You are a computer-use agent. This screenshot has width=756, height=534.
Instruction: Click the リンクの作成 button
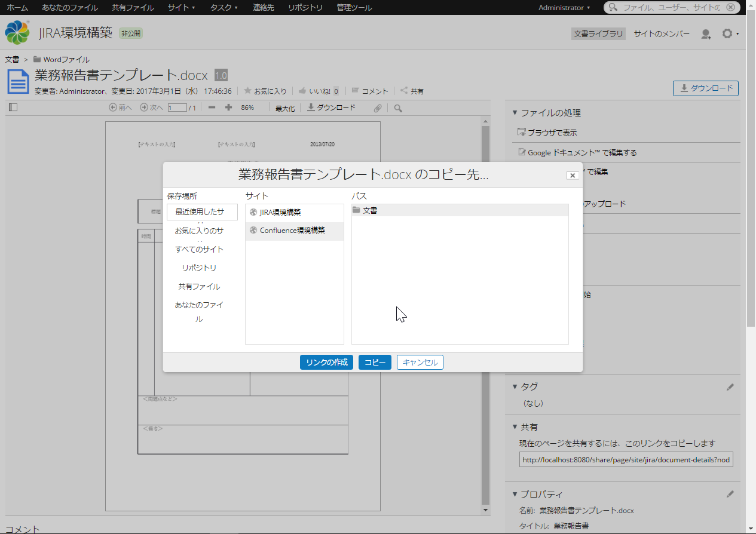tap(326, 362)
